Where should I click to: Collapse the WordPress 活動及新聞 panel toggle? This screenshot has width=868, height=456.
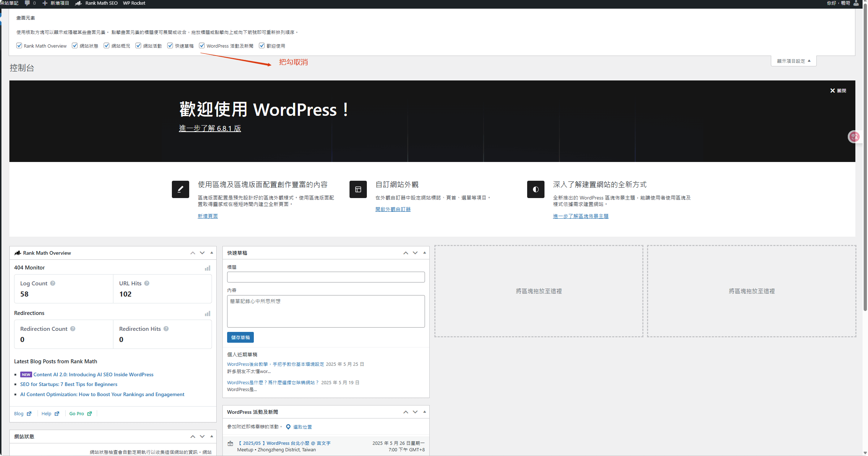pyautogui.click(x=425, y=412)
